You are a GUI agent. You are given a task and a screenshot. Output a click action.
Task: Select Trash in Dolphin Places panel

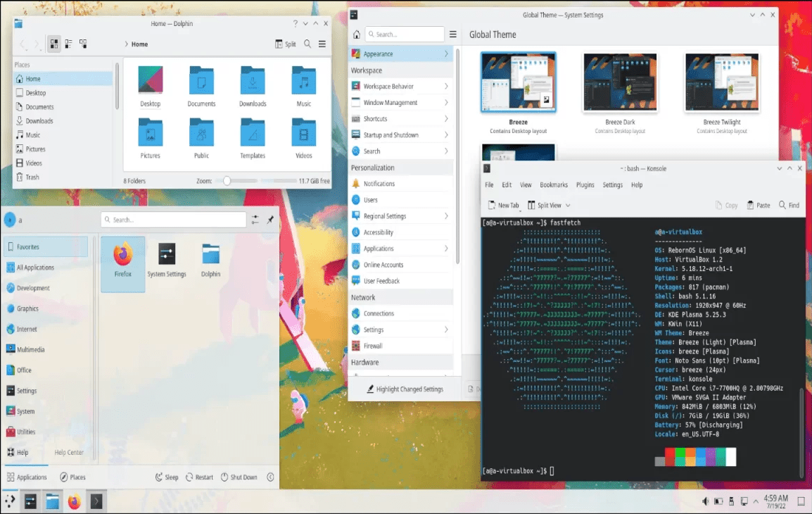point(62,177)
